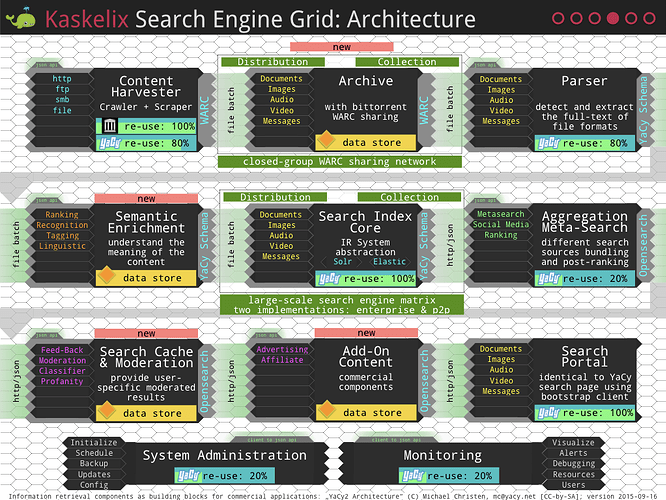
Task: Click 'Linguistic' in the Semantic Enrichment list
Action: click(62, 246)
